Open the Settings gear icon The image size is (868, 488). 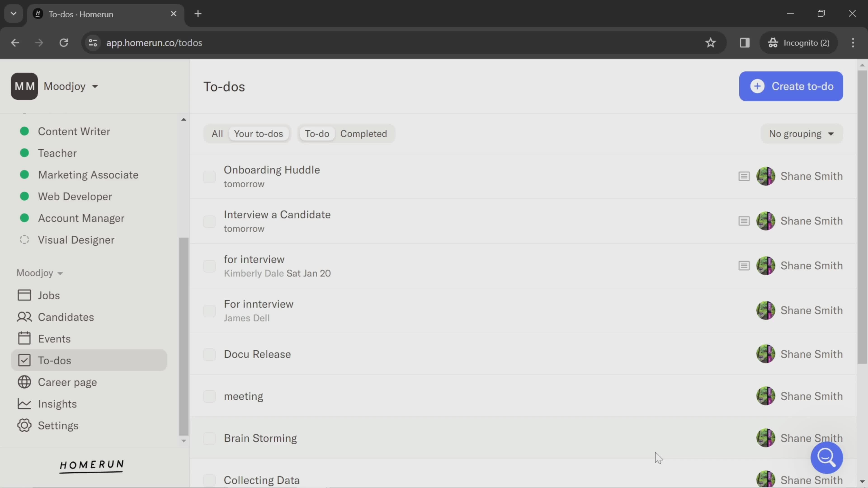click(x=24, y=425)
